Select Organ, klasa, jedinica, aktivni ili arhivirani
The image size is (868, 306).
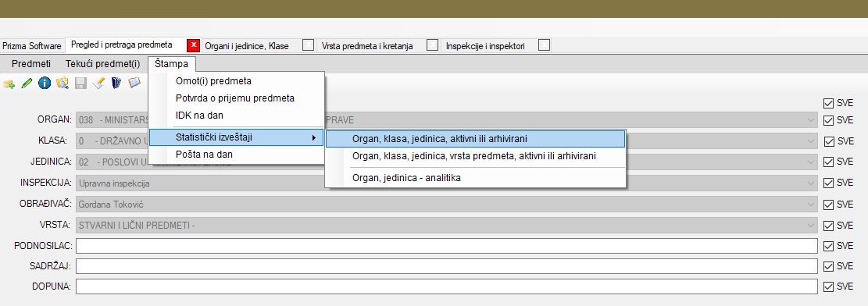click(x=476, y=139)
